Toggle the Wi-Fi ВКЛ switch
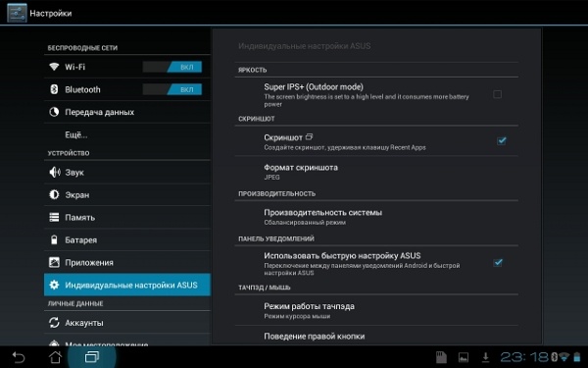Screen dimensions: 588x368 172,67
